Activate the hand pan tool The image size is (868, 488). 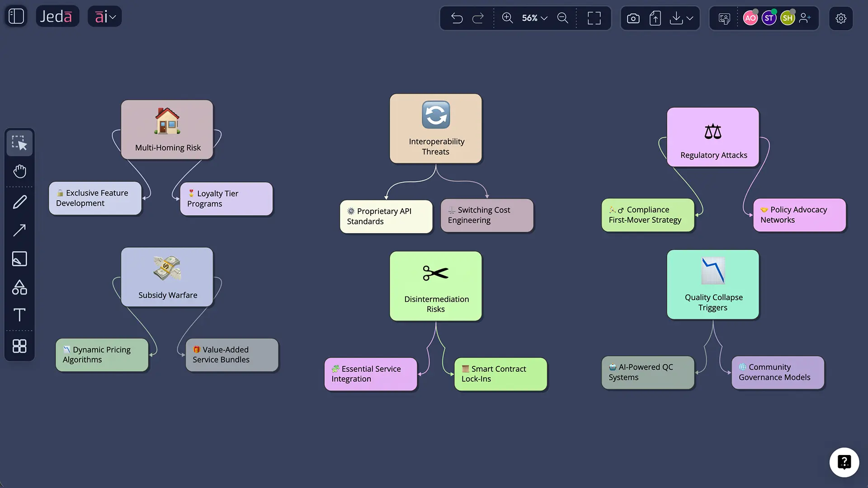19,171
